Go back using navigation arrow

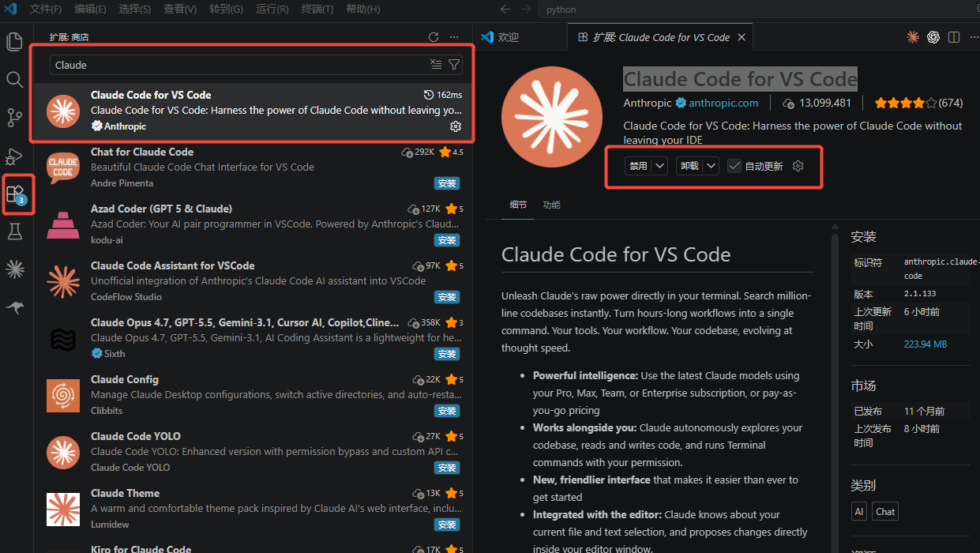click(506, 9)
